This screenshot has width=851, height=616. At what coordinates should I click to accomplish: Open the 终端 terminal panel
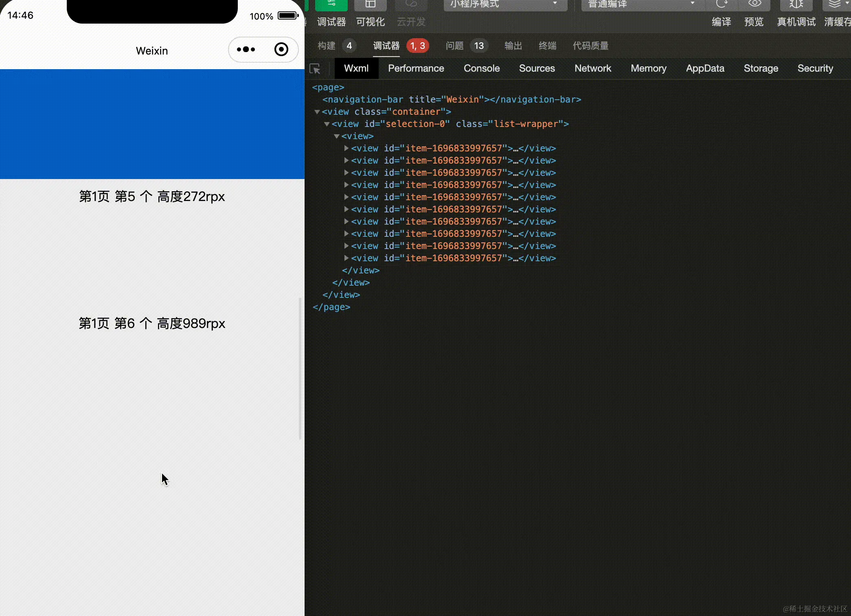547,46
